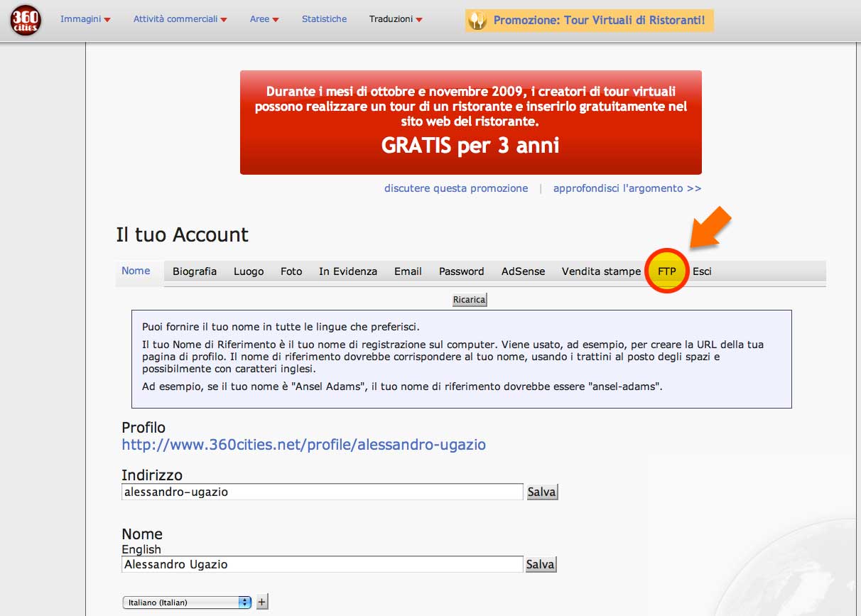Save the Indirizzo field with Salva

[x=541, y=492]
